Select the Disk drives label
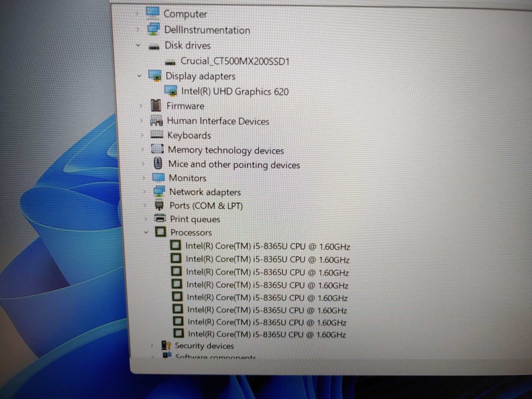 click(188, 45)
